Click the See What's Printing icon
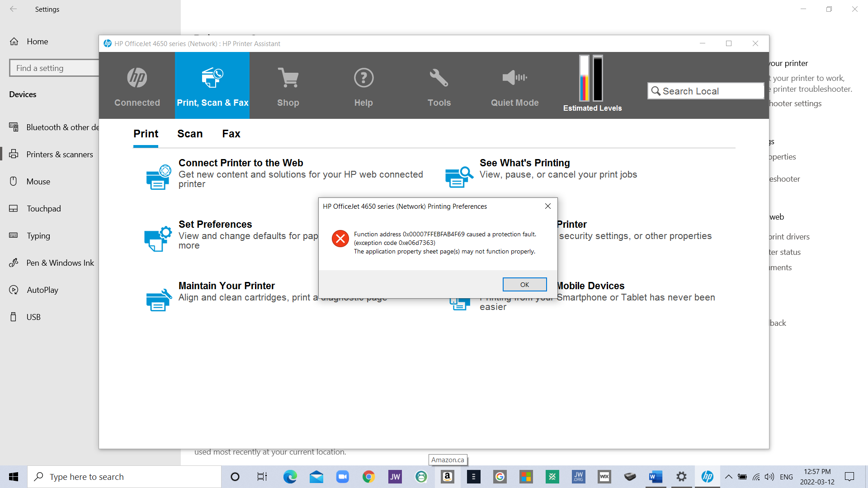The height and width of the screenshot is (488, 868). (x=459, y=177)
